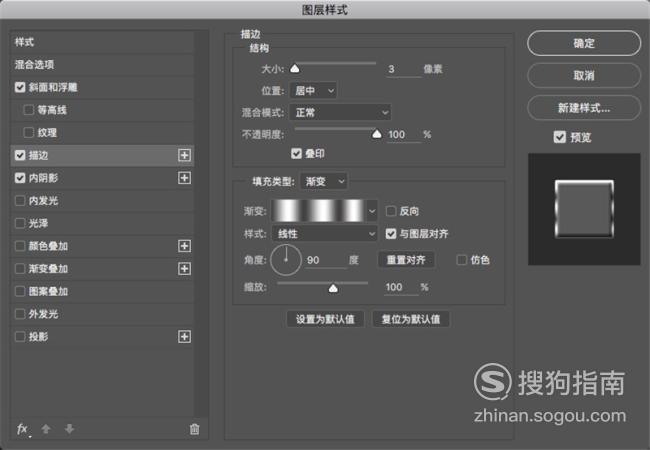Click 不透明度 percent value field
Viewport: 650px width, 450px height.
(403, 135)
